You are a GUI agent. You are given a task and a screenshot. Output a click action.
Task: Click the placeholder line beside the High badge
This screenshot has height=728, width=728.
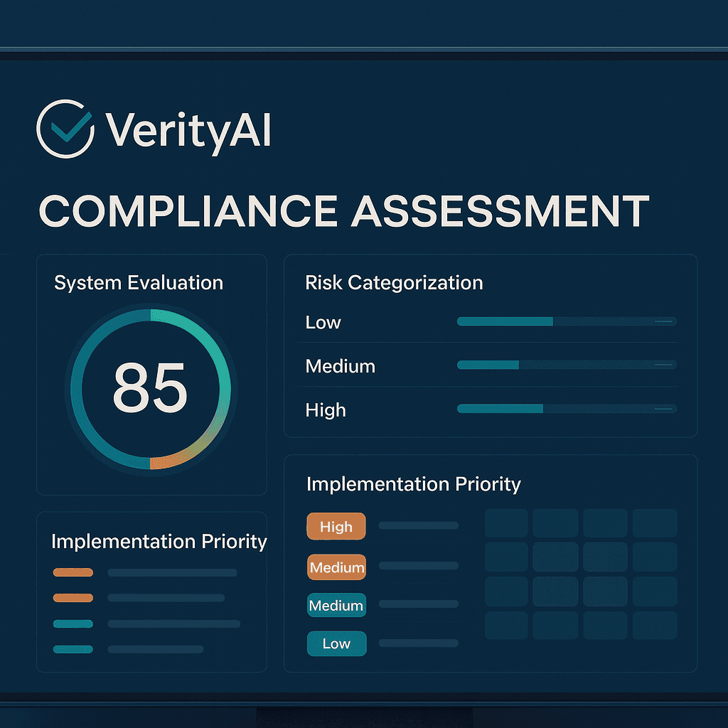[418, 525]
